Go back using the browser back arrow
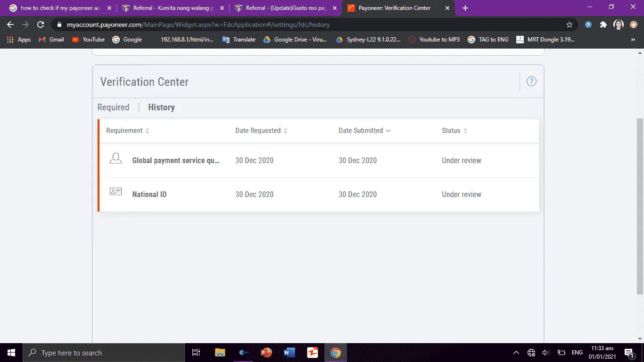The image size is (644, 362). click(x=10, y=25)
